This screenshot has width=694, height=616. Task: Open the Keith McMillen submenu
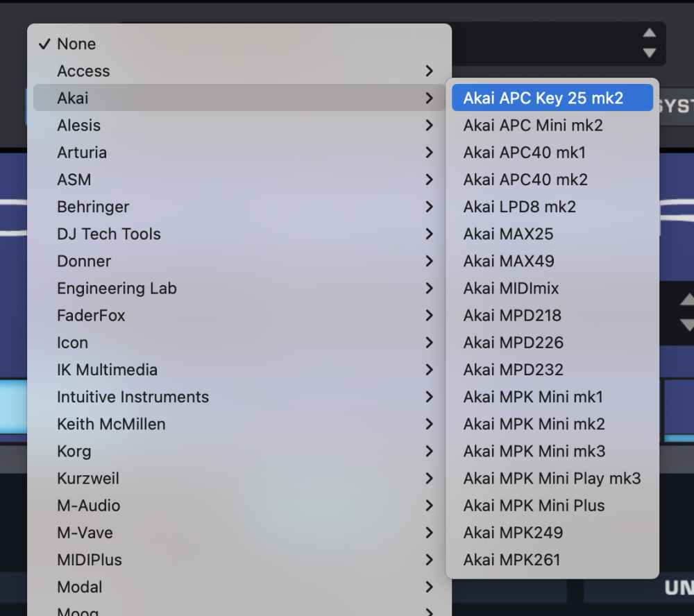click(239, 424)
